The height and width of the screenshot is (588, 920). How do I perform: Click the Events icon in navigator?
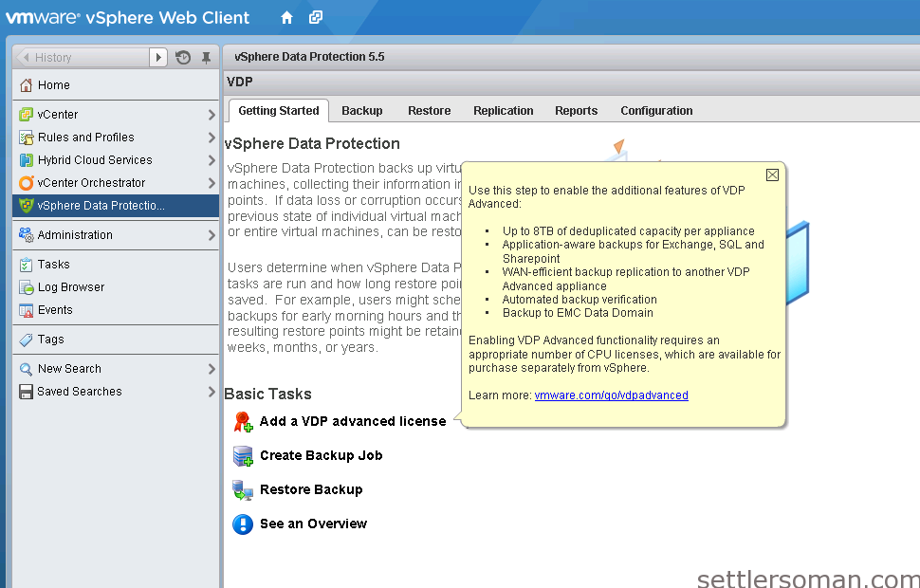pos(26,310)
